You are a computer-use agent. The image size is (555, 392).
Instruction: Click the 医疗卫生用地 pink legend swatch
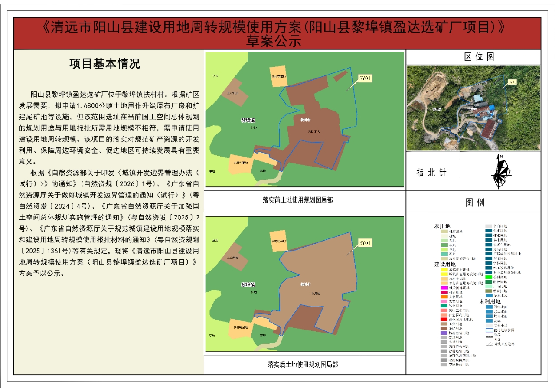pos(444,310)
